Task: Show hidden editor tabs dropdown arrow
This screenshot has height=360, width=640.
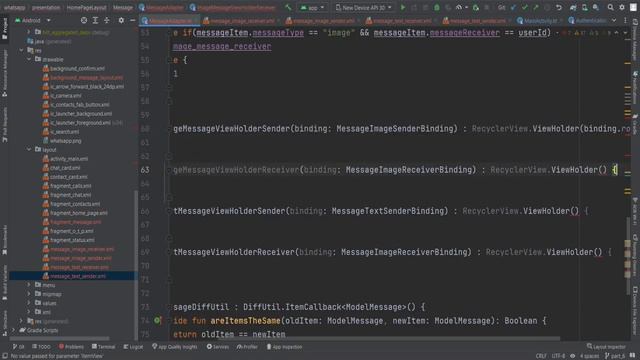Action: tap(614, 20)
